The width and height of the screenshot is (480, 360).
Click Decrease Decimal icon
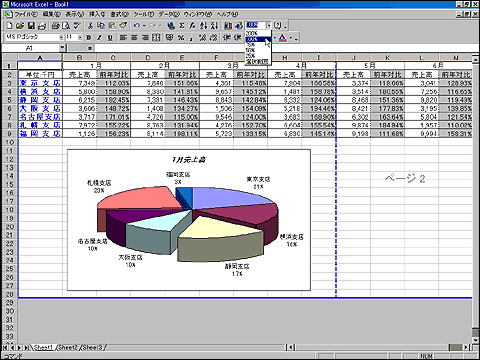(213, 38)
